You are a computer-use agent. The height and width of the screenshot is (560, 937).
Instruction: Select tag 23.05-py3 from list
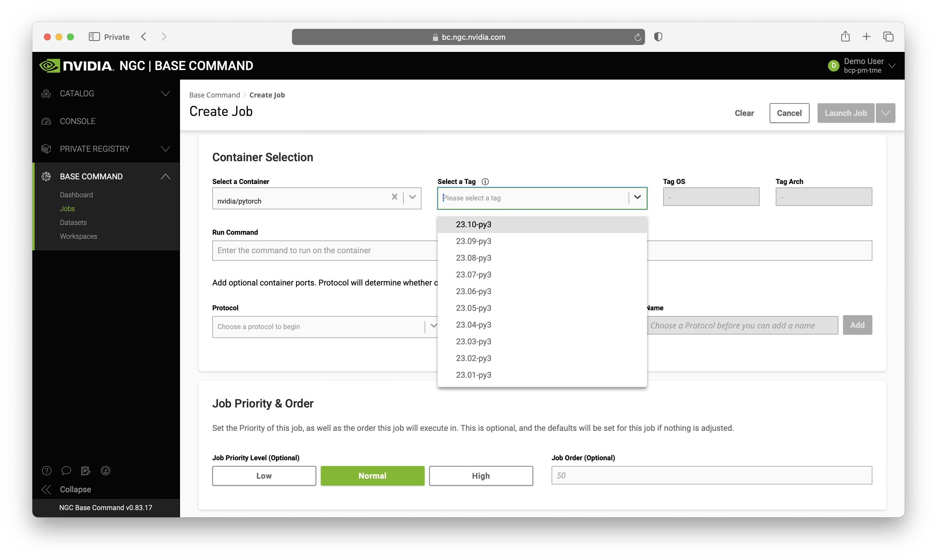[x=473, y=308]
